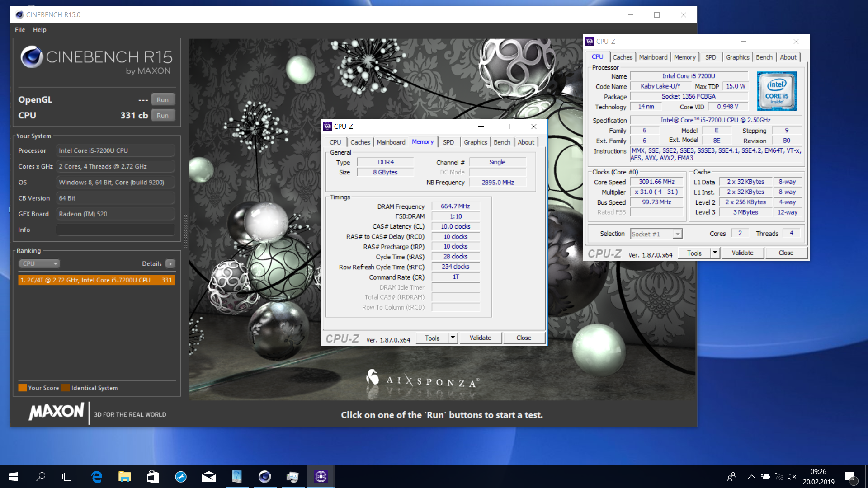Viewport: 868px width, 488px height.
Task: Open Caches tab in top-right CPU-Z window
Action: 623,57
